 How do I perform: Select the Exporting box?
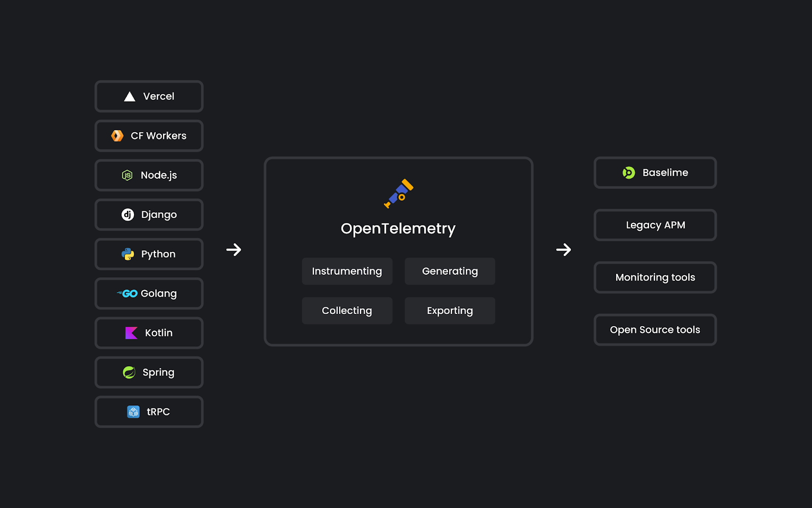point(450,310)
